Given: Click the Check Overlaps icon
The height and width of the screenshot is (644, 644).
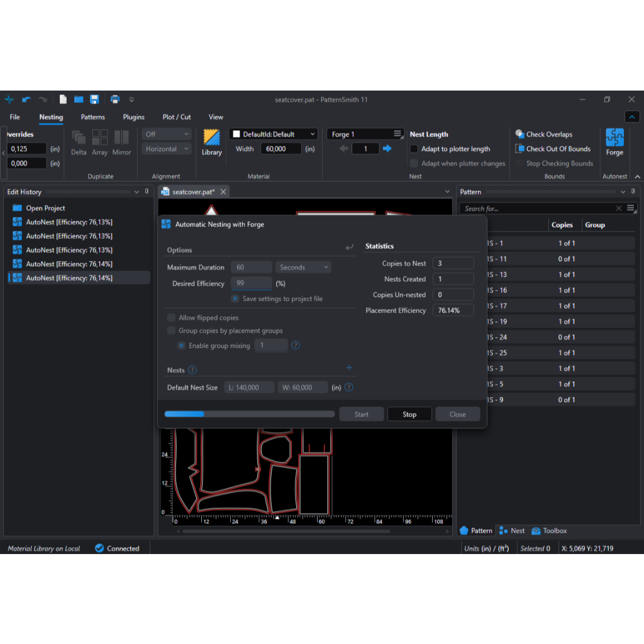Looking at the screenshot, I should point(519,134).
